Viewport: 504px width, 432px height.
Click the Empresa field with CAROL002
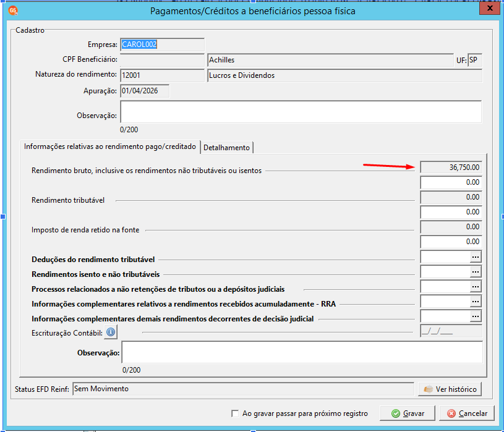[162, 44]
